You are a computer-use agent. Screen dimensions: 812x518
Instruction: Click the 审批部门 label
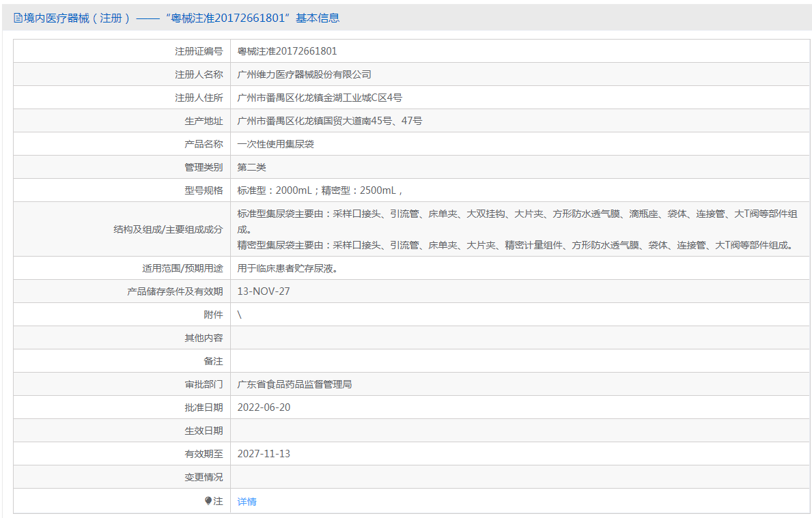(204, 384)
